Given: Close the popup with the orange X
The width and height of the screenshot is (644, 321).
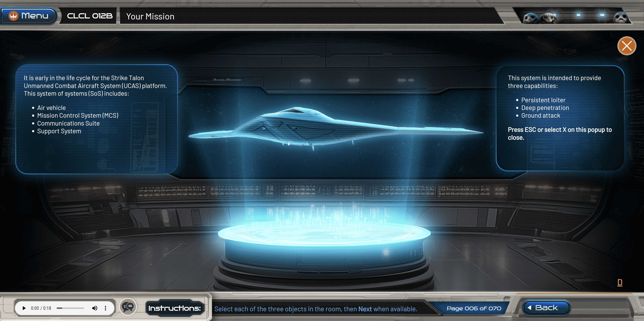Looking at the screenshot, I should pos(627,46).
